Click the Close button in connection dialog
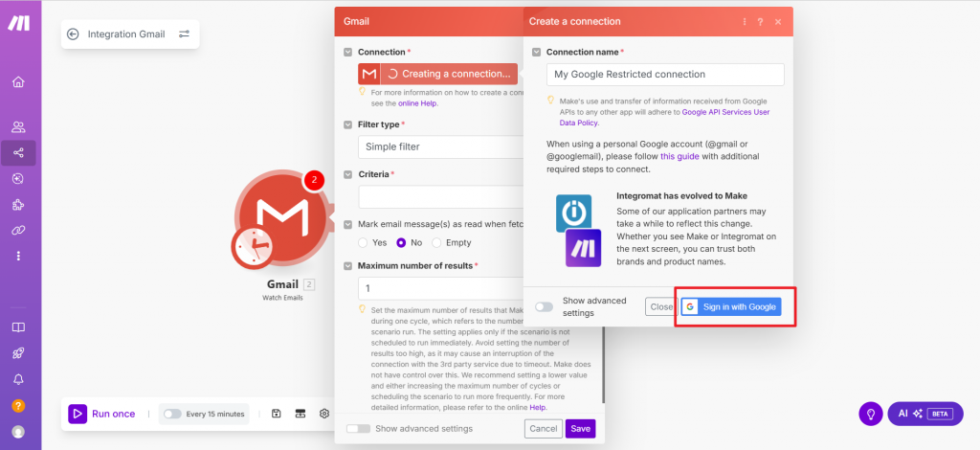The height and width of the screenshot is (450, 980). (x=660, y=307)
